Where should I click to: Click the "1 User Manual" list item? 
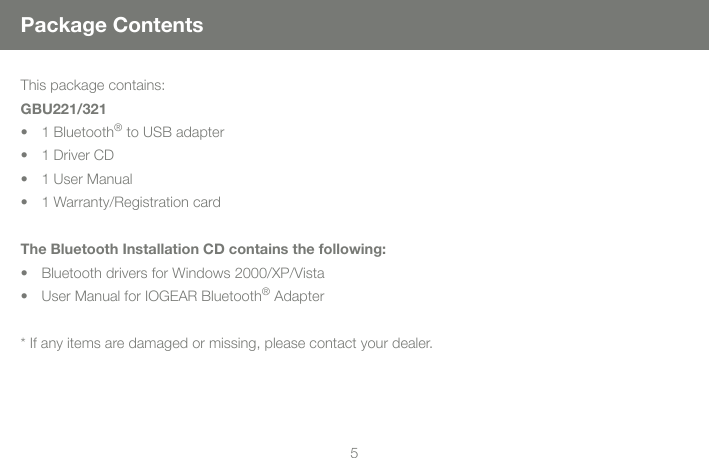tap(87, 180)
